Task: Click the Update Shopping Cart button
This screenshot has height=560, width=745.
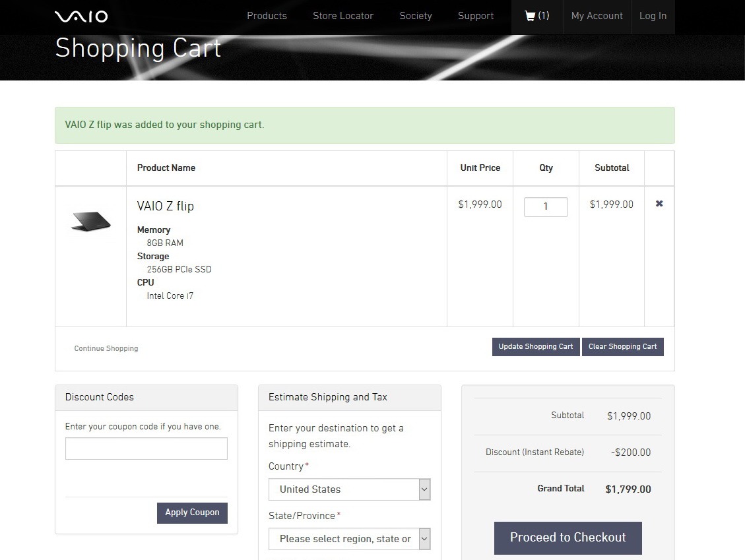Action: pyautogui.click(x=535, y=346)
